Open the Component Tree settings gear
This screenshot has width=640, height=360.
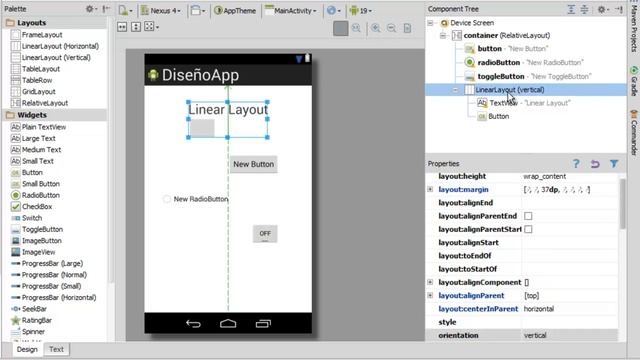[x=603, y=9]
